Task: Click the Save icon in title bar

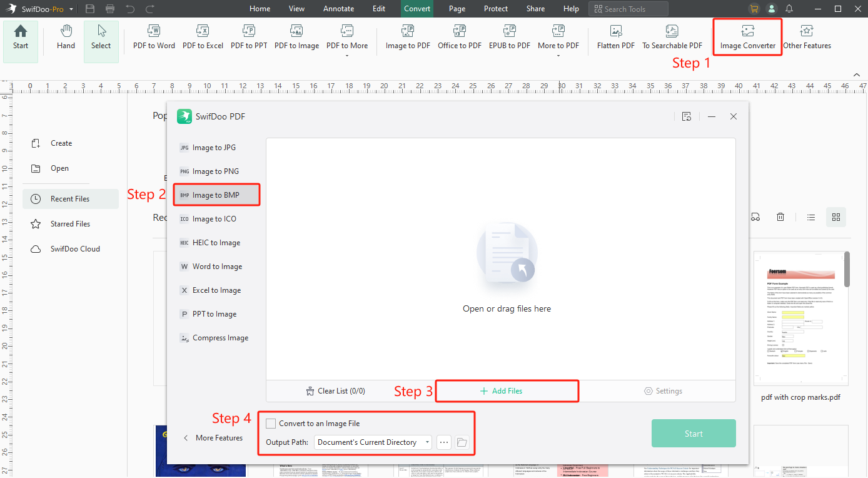Action: click(x=90, y=9)
